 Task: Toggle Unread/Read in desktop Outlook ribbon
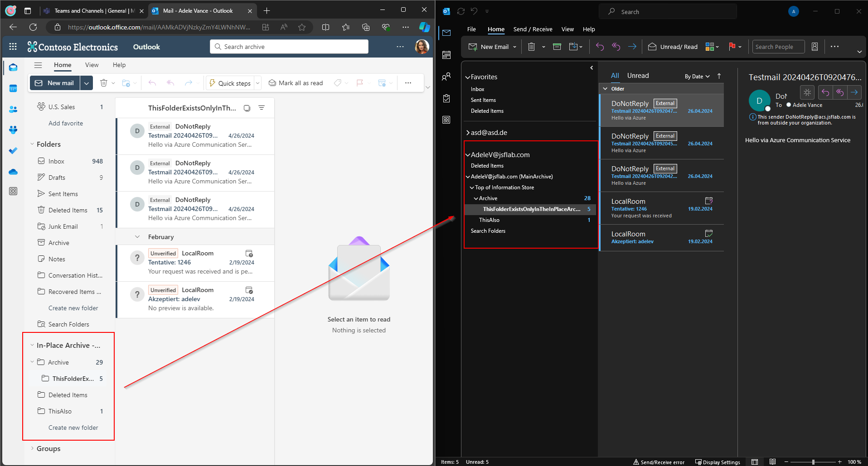point(673,47)
